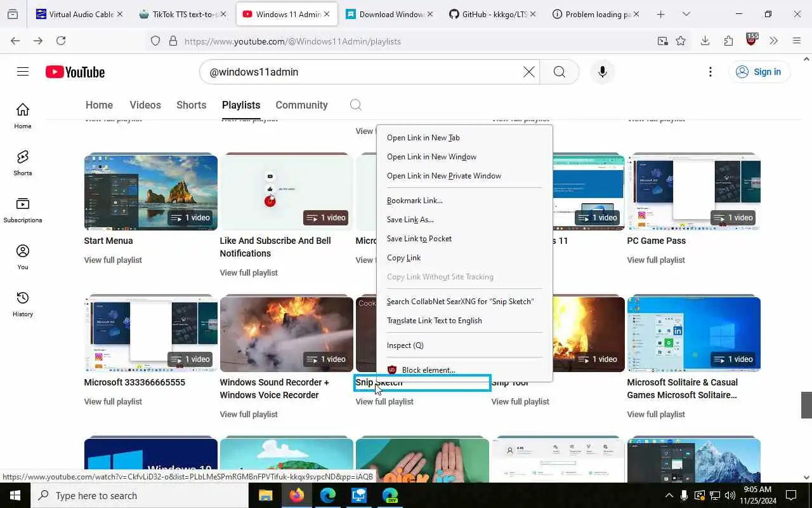The width and height of the screenshot is (812, 508).
Task: Click the page vertical scrollbar thumb
Action: click(806, 405)
